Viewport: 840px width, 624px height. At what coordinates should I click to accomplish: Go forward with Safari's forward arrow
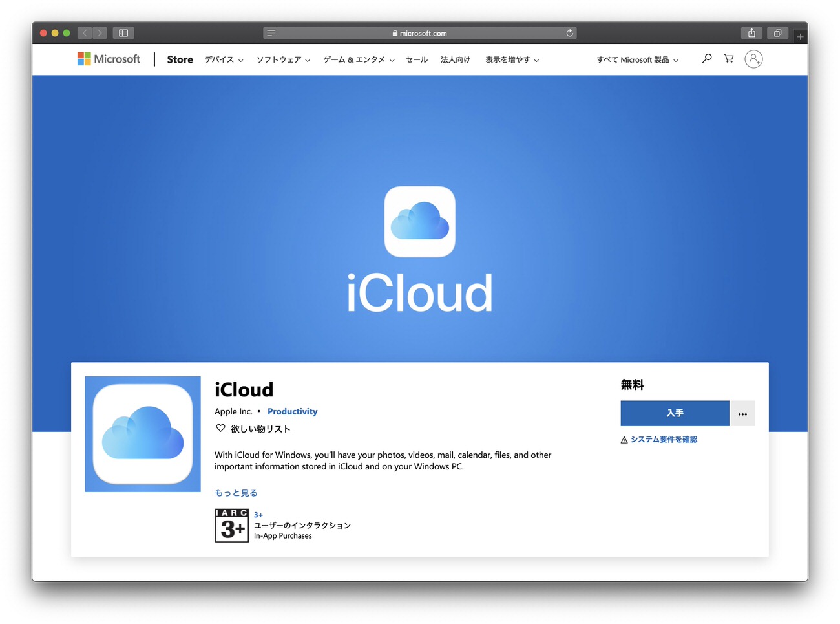[100, 33]
